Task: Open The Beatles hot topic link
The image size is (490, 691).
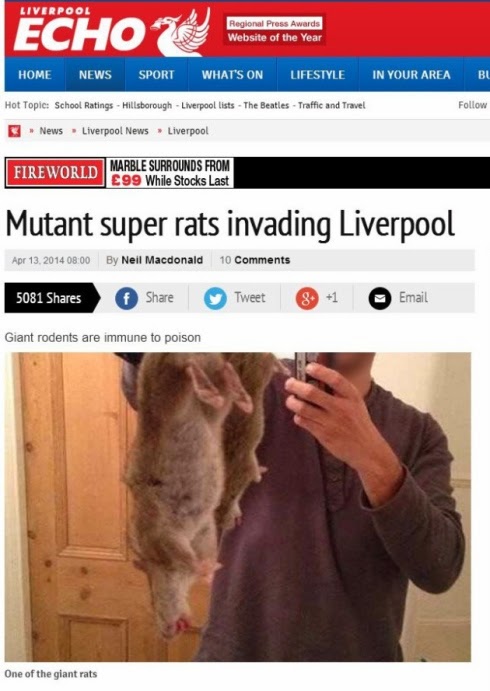Action: 266,105
